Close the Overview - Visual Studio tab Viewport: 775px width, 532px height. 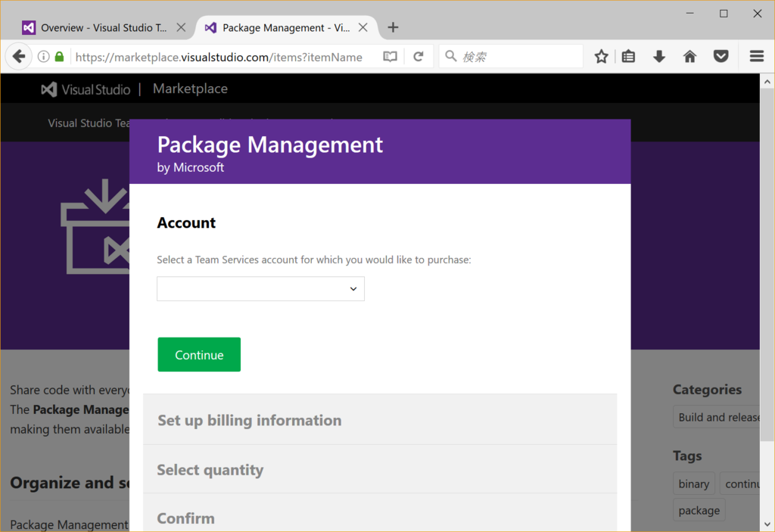point(182,28)
